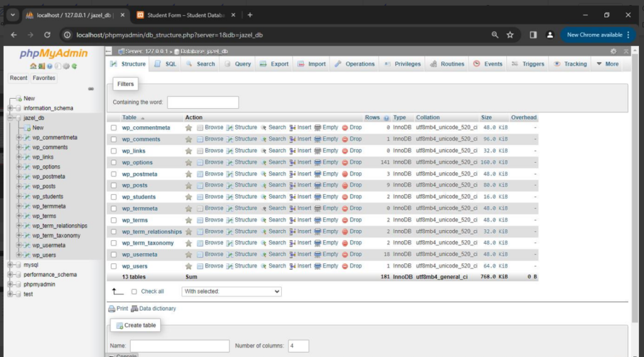This screenshot has width=644, height=357.
Task: Open the page-related settings gear icon
Action: 613,51
